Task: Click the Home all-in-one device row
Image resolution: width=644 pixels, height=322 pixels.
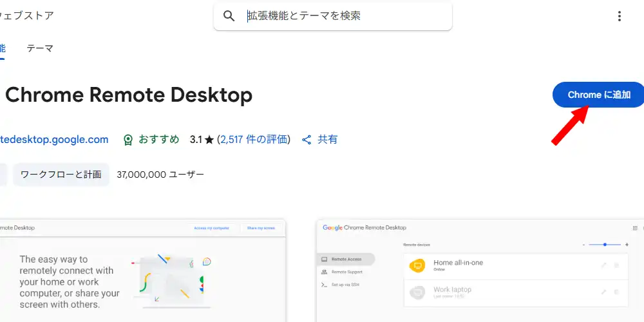Action: pyautogui.click(x=516, y=267)
